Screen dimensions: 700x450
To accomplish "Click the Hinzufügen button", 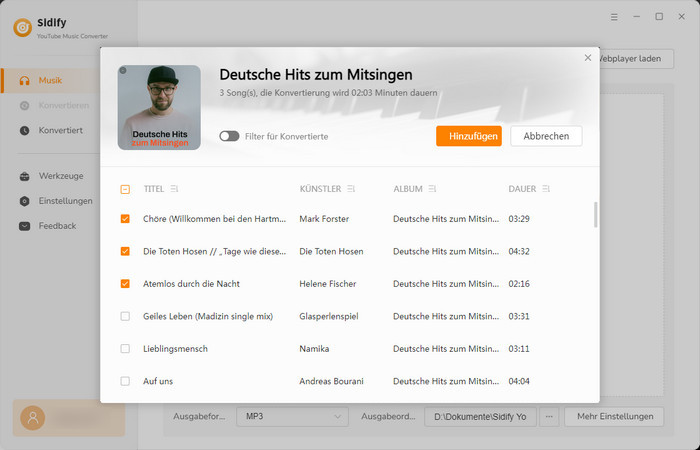I will [469, 136].
